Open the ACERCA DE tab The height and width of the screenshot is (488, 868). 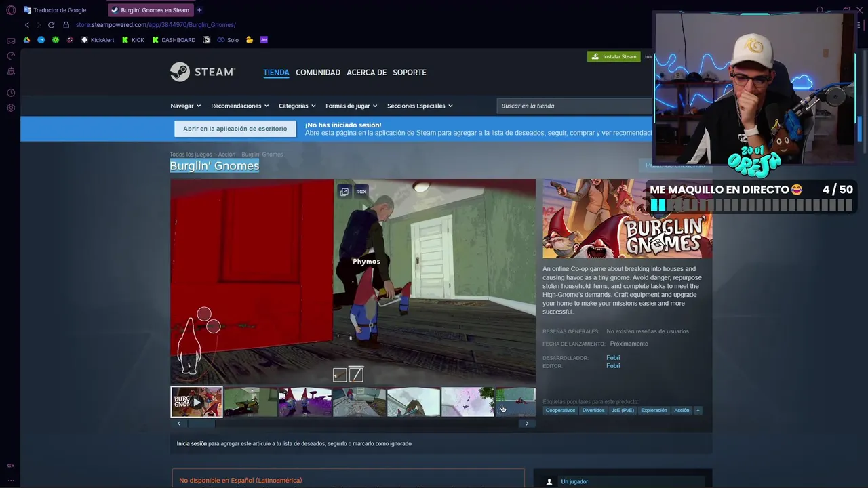[x=366, y=72]
